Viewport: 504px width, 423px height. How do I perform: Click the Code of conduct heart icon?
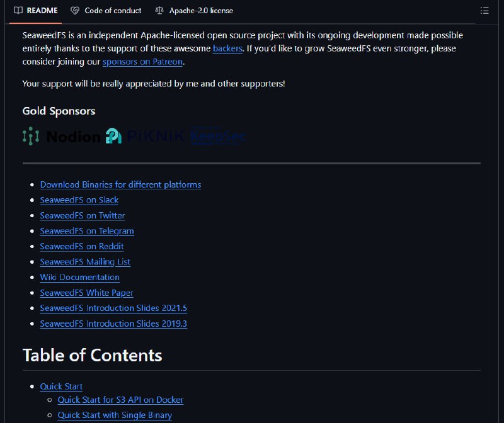click(75, 11)
